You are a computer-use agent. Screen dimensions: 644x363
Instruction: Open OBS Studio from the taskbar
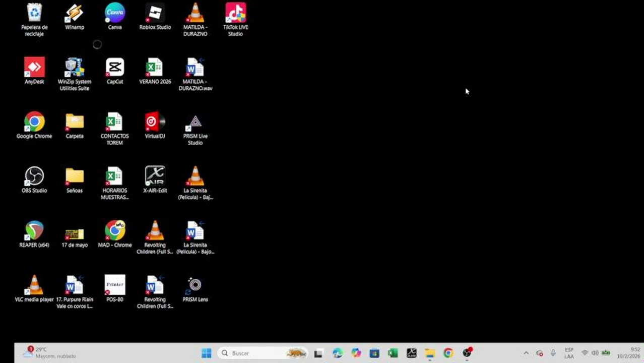point(467,353)
